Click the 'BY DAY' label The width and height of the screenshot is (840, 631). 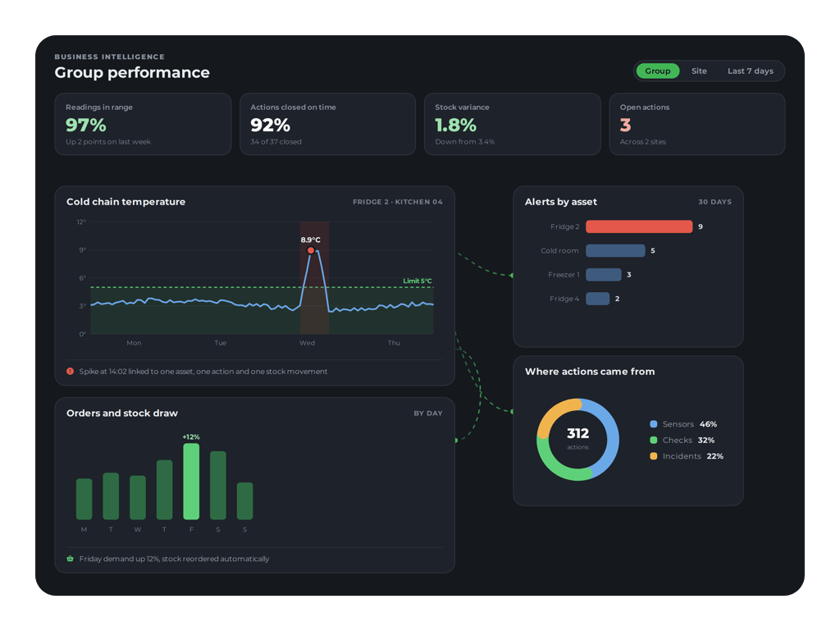click(428, 414)
